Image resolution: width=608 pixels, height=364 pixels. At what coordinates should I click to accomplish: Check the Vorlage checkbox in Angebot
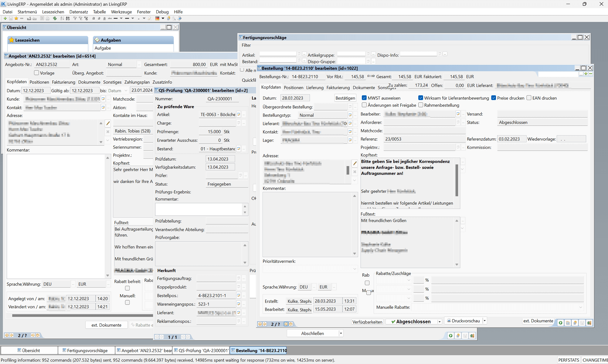pyautogui.click(x=36, y=73)
